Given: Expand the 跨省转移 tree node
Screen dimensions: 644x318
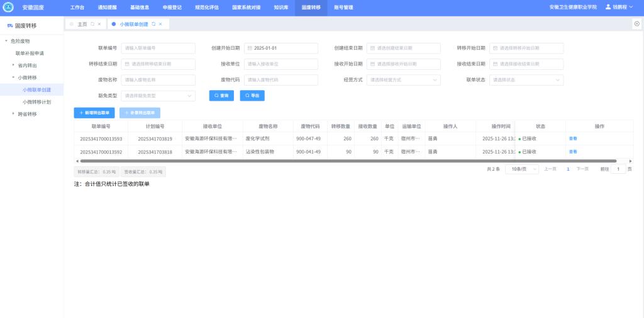Looking at the screenshot, I should [x=13, y=114].
